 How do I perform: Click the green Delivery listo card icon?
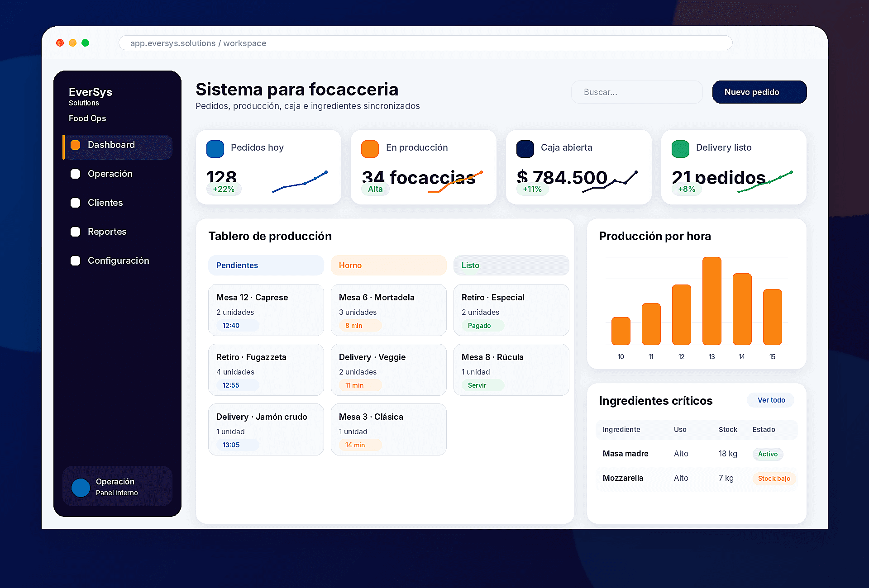click(680, 149)
